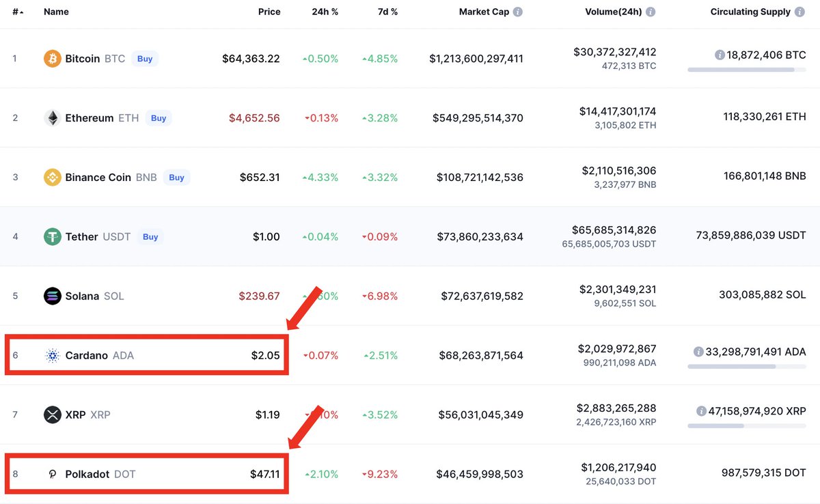Click the Bitcoin coin logo icon

(53, 59)
